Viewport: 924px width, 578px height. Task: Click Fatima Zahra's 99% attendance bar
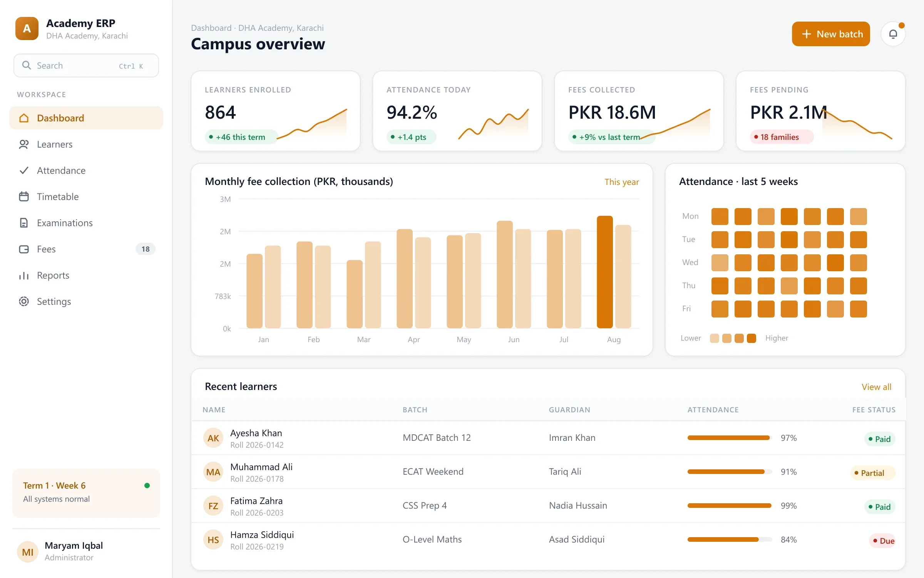coord(730,506)
